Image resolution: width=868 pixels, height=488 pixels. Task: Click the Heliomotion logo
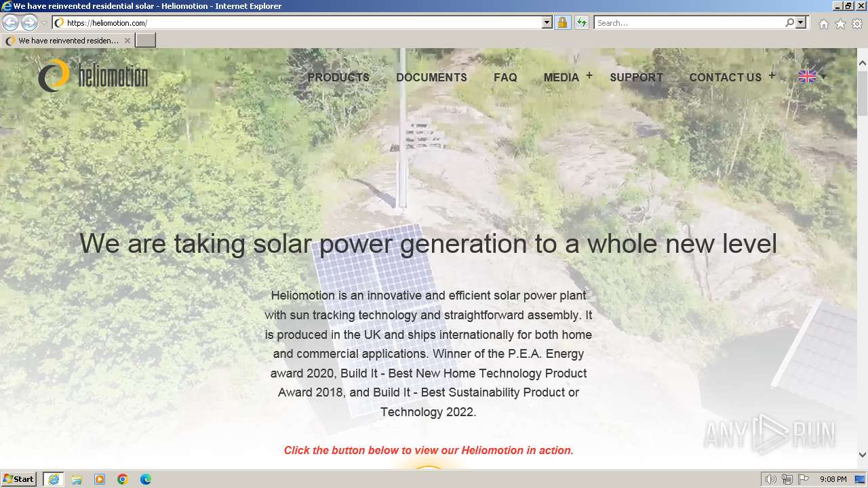93,76
